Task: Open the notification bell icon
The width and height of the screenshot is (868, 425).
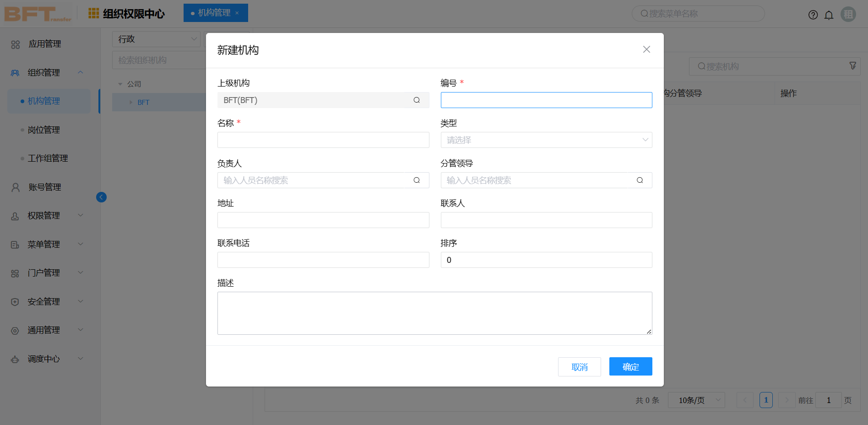Action: [x=829, y=15]
